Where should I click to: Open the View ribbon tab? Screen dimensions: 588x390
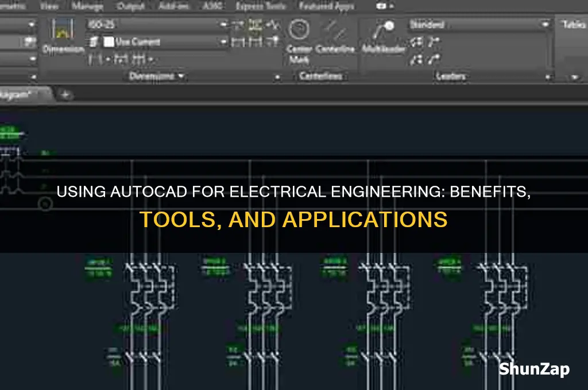click(49, 6)
